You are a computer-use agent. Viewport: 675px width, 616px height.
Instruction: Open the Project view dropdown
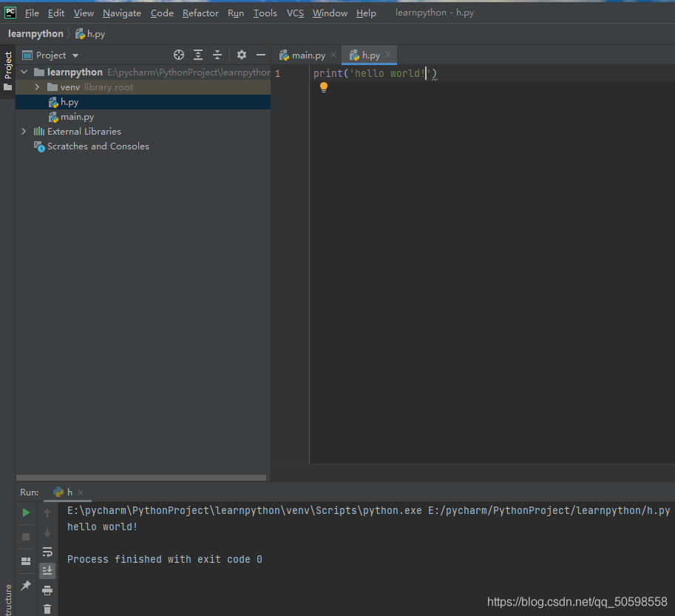pos(75,55)
